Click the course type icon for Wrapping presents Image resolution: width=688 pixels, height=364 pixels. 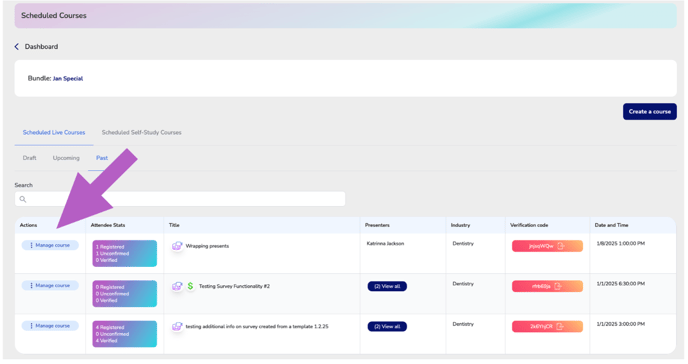point(177,246)
